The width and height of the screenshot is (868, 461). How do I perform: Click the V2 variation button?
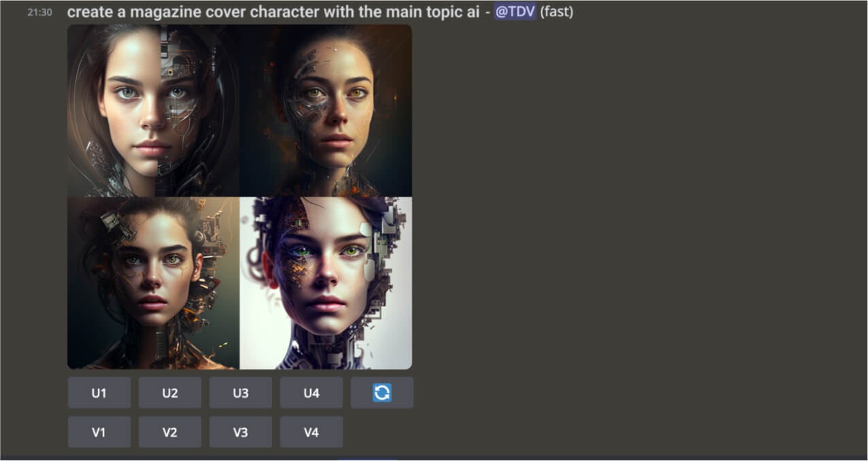[170, 432]
